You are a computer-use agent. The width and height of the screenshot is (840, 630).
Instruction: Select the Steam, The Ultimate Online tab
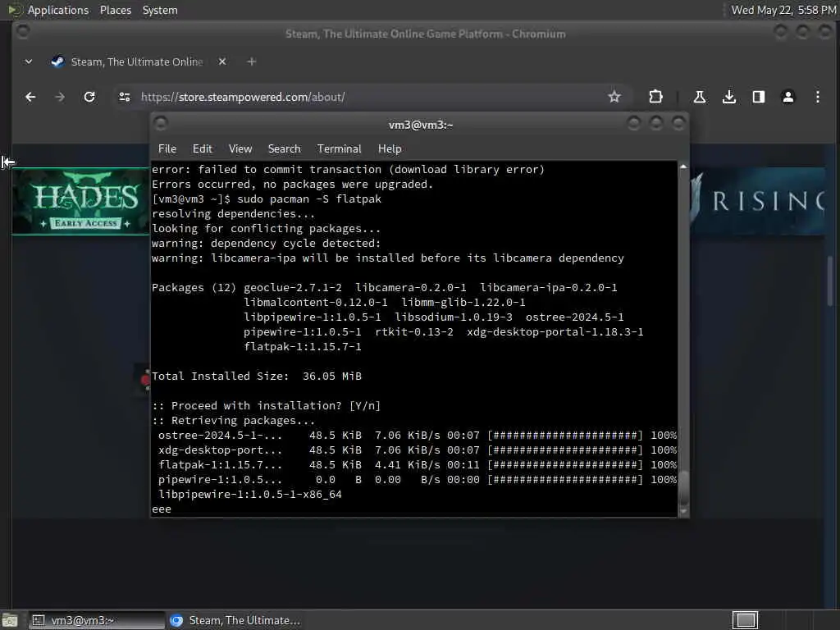tap(137, 62)
